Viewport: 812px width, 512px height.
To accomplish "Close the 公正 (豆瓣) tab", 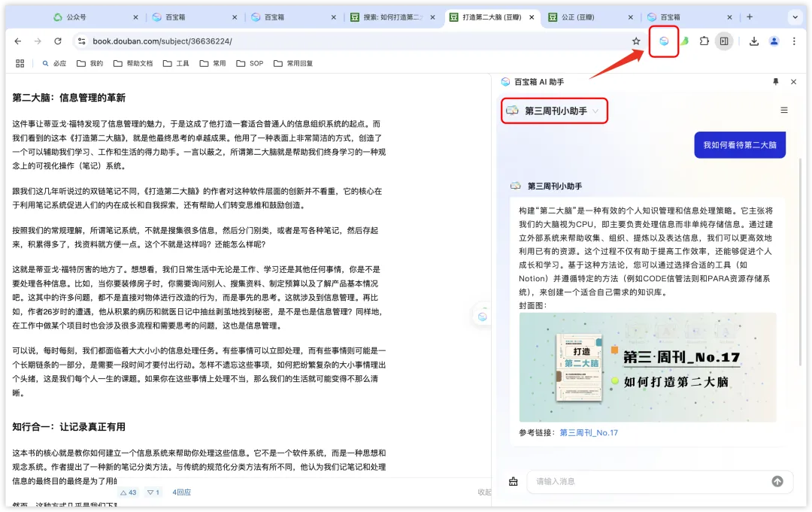I will (x=630, y=17).
